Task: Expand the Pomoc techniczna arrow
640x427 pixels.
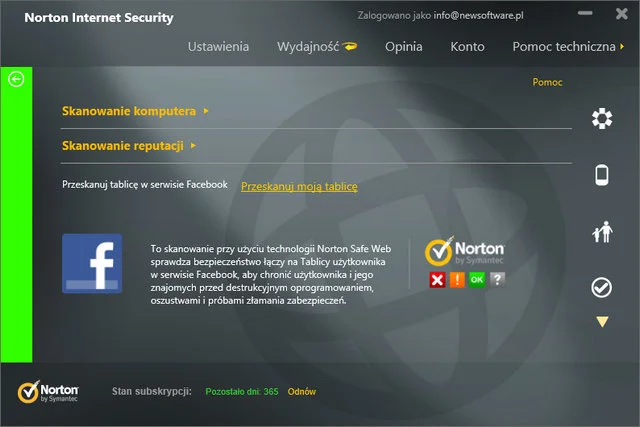Action: (622, 47)
